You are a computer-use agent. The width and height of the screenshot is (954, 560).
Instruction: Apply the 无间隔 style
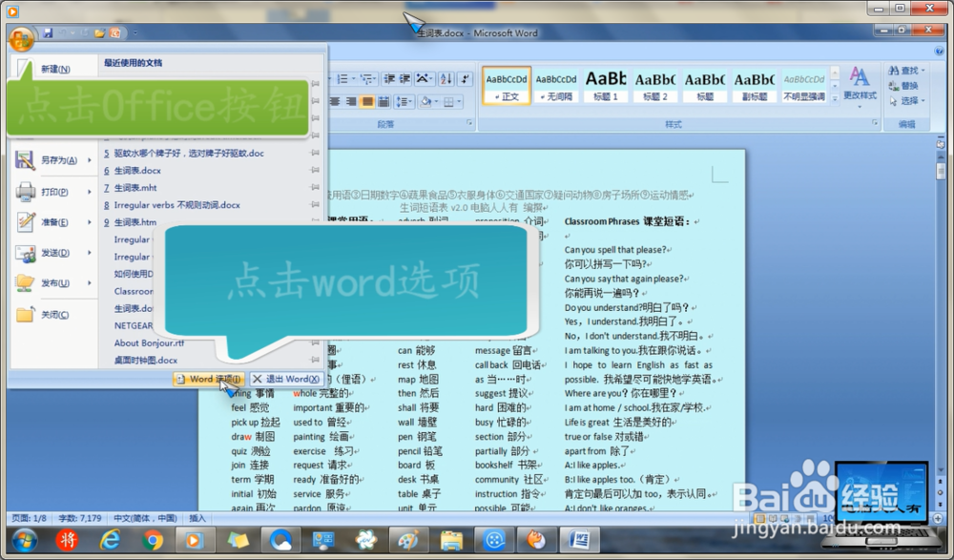(556, 85)
